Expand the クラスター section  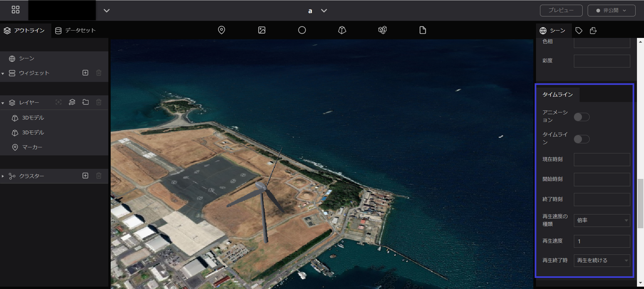coord(3,176)
